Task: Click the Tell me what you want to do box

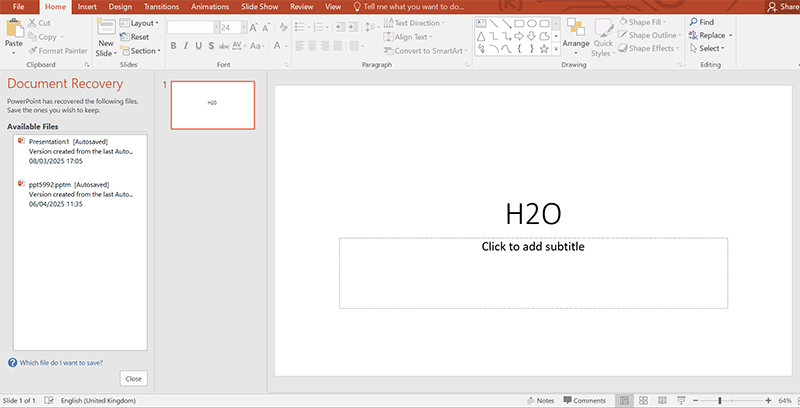Action: (409, 7)
